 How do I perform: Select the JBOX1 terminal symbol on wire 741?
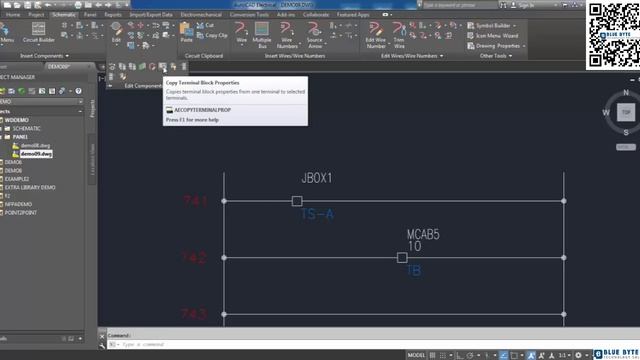click(x=297, y=201)
